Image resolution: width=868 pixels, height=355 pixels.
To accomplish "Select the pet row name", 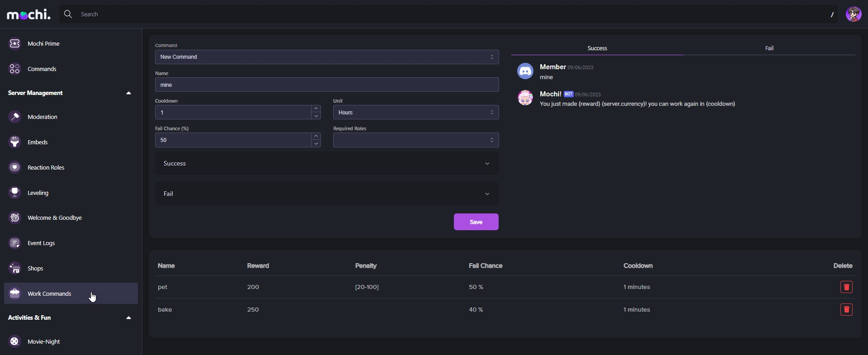I will coord(163,287).
